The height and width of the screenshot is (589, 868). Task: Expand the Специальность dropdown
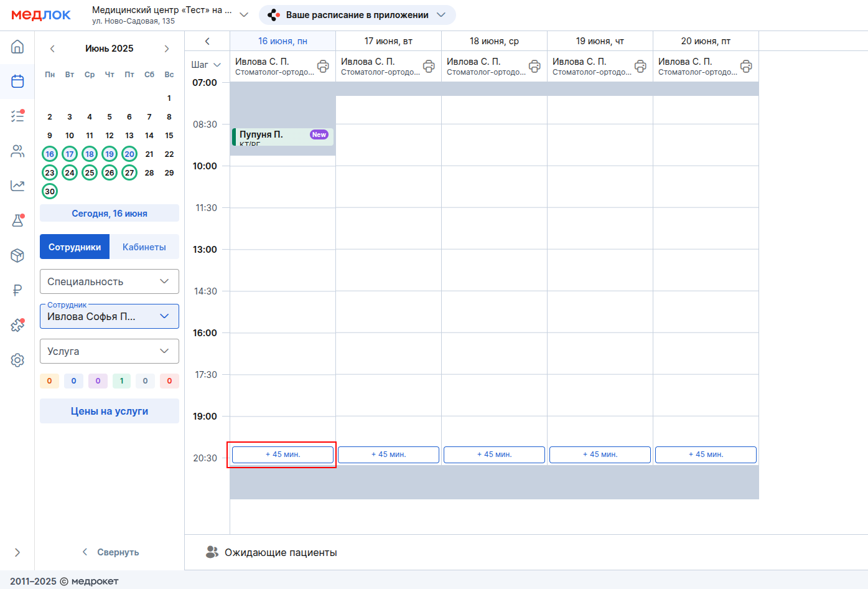(x=110, y=281)
